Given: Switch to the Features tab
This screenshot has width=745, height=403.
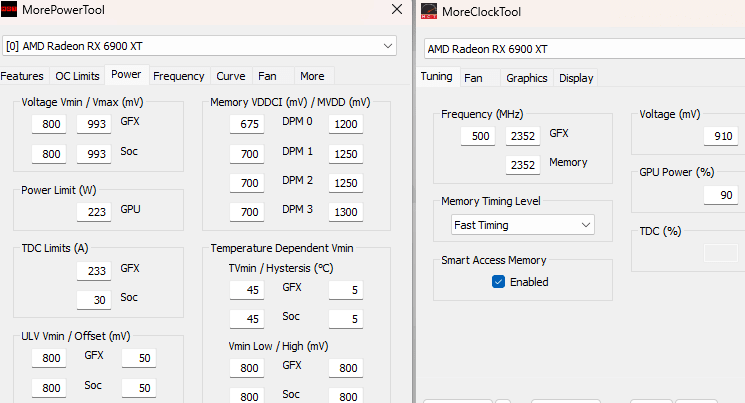Looking at the screenshot, I should click(22, 76).
